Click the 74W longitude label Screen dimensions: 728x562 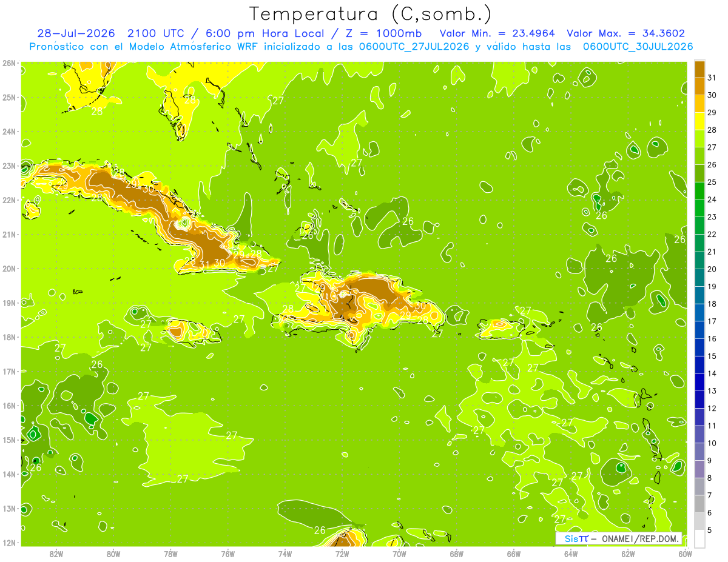(x=285, y=554)
